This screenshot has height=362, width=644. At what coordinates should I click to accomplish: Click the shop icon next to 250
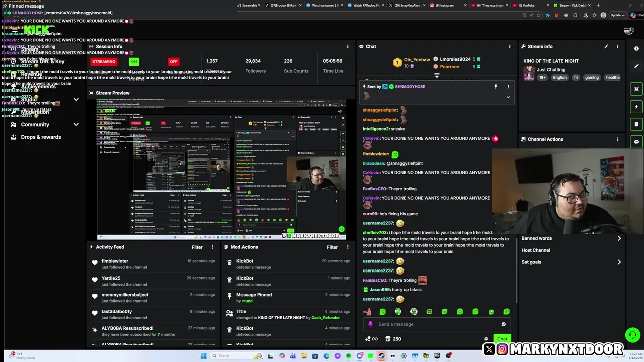388,339
